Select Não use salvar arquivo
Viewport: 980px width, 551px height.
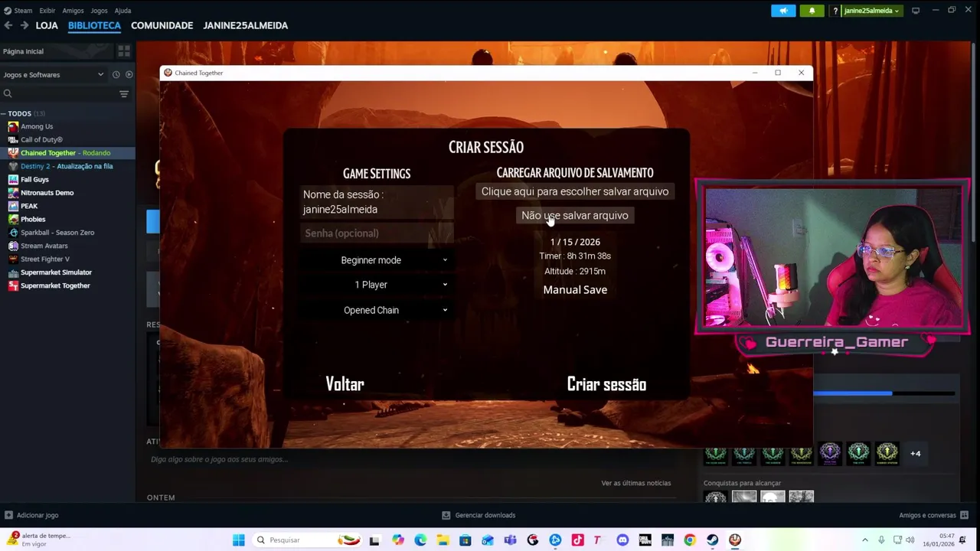[575, 216]
